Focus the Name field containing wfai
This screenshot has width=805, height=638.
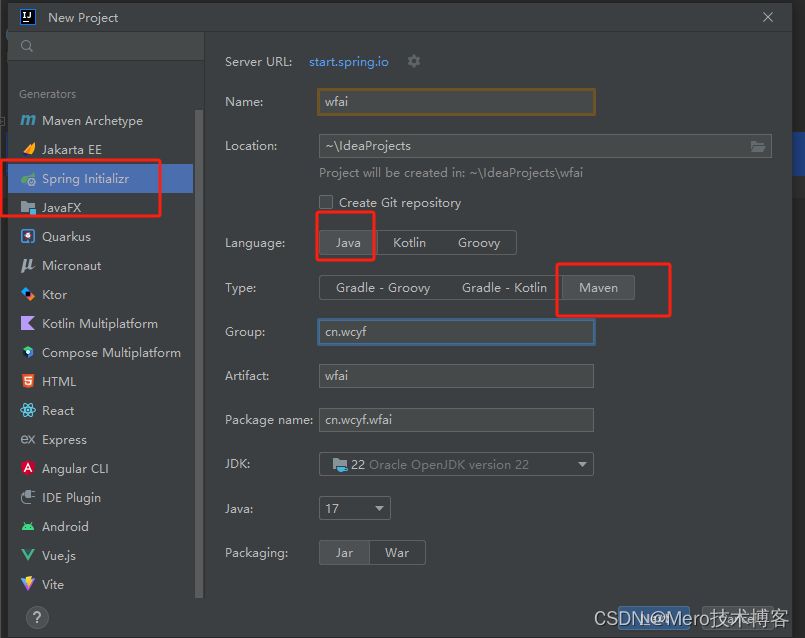(456, 102)
